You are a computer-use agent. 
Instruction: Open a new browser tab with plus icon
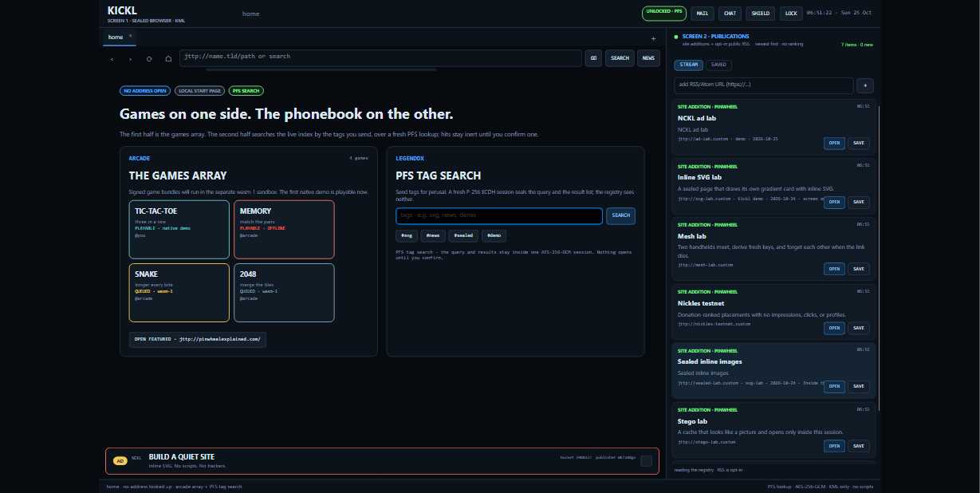point(653,38)
